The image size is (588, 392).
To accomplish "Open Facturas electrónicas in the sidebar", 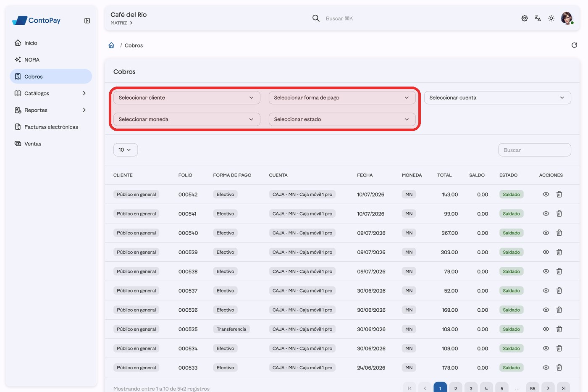I will click(51, 127).
